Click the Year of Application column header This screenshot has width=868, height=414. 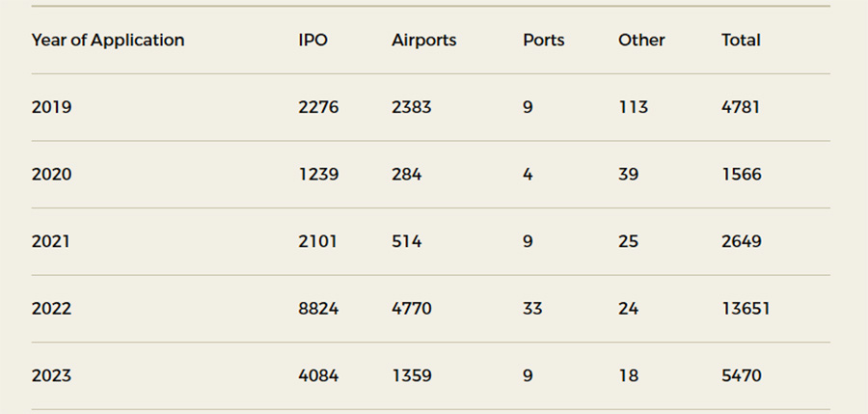107,41
